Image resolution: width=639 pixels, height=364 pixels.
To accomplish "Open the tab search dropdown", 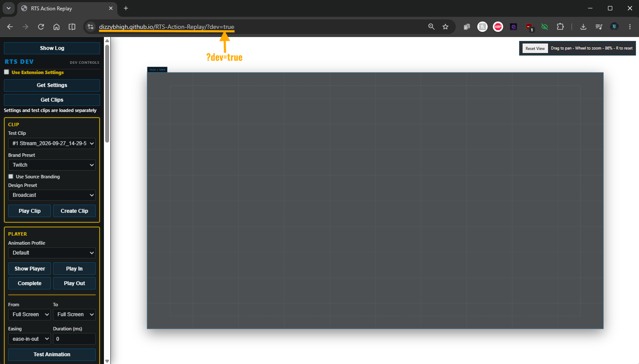I will coord(9,8).
